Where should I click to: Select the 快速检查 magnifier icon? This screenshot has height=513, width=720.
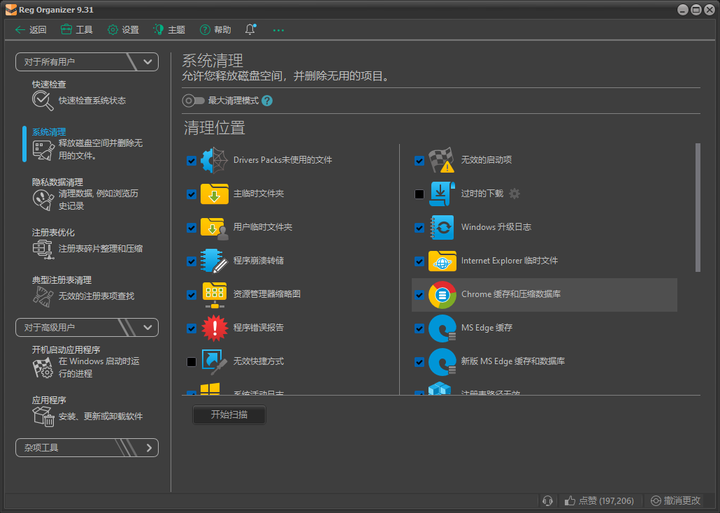pyautogui.click(x=43, y=100)
